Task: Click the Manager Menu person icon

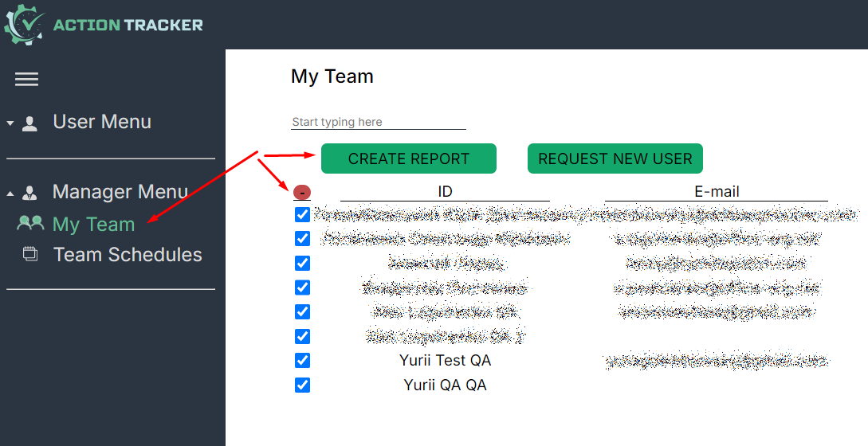Action: (x=30, y=193)
